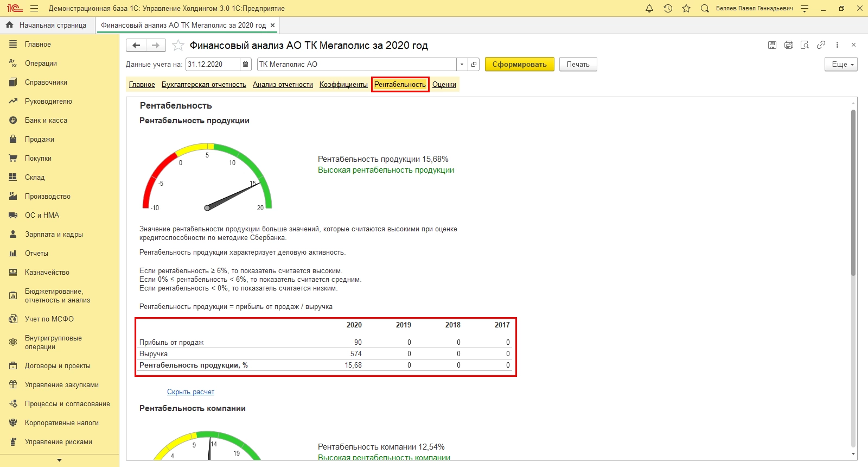This screenshot has width=868, height=467.
Task: Open the Отчеты section
Action: 60,254
